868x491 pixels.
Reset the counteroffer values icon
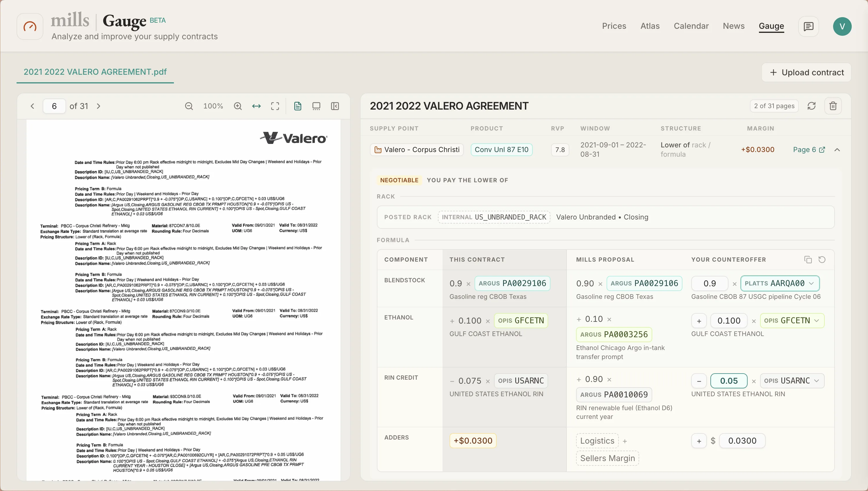coord(822,260)
